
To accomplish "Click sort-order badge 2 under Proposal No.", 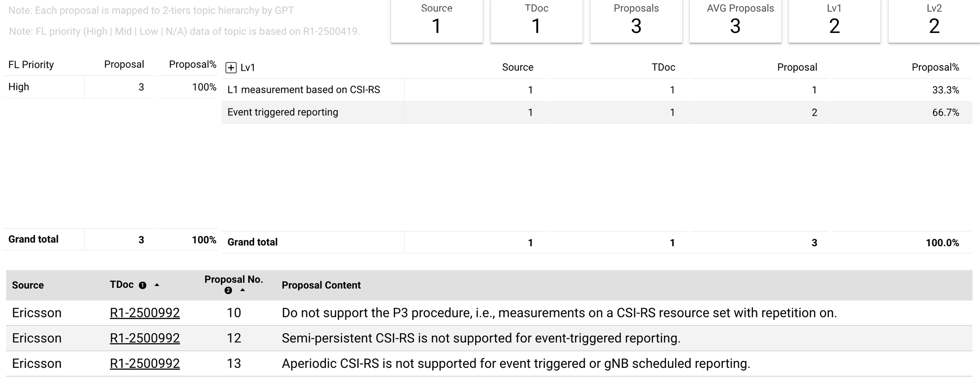I will coord(228,290).
